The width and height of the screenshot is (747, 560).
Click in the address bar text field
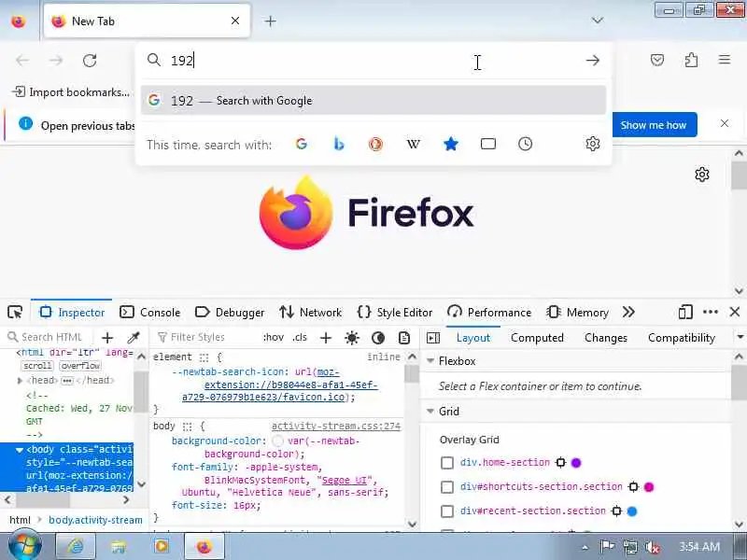[372, 61]
